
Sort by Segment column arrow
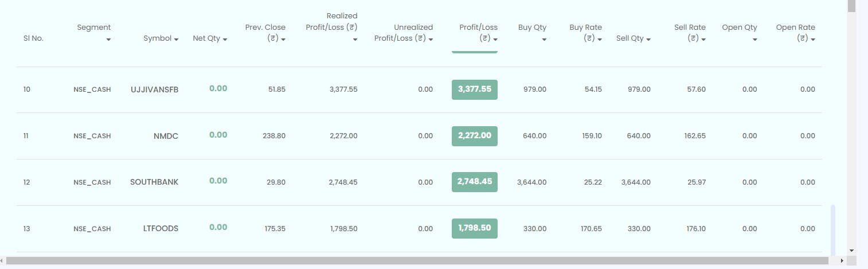(x=108, y=40)
